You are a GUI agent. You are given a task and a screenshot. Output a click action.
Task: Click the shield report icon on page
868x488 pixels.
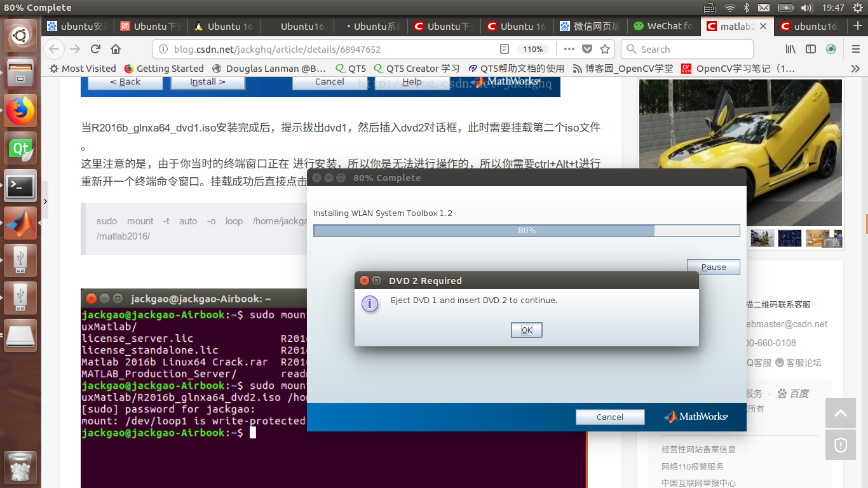click(841, 444)
